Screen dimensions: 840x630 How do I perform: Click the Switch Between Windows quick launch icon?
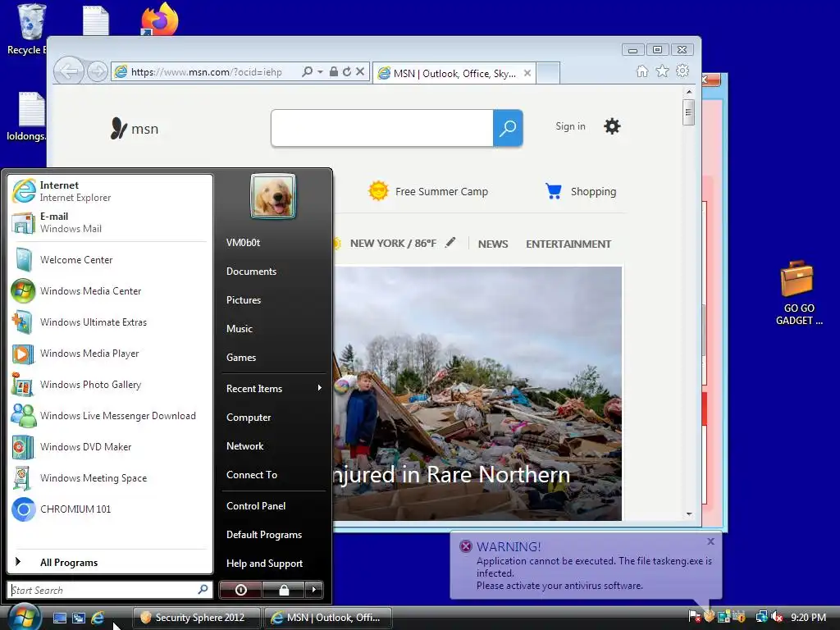click(x=79, y=618)
